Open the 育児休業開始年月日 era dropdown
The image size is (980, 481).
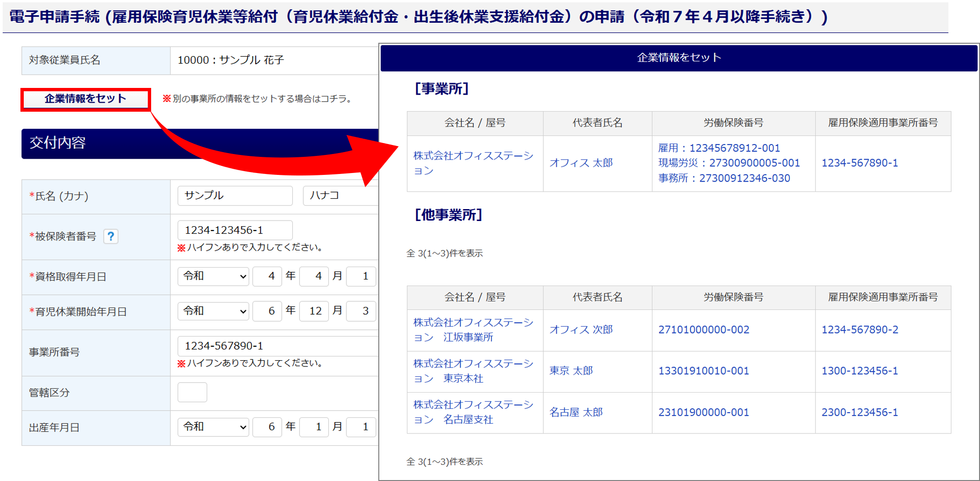[x=213, y=311]
